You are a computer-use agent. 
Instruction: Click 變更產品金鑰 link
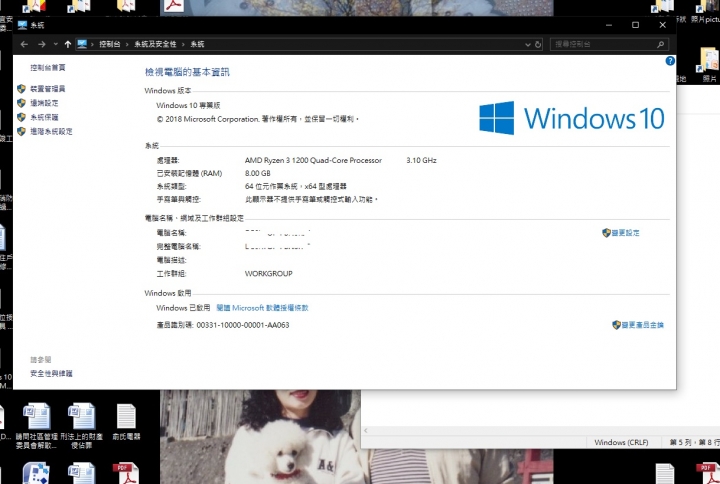tap(642, 325)
